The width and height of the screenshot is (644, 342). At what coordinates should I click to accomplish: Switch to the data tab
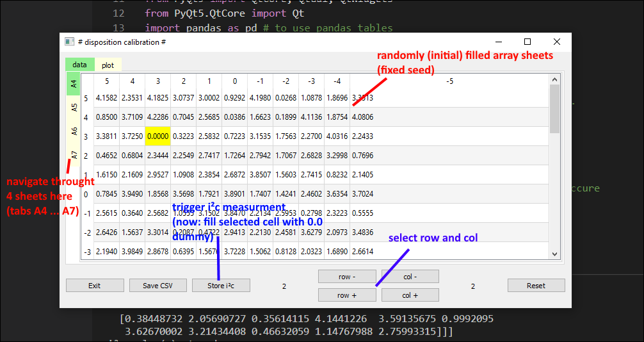pyautogui.click(x=79, y=65)
